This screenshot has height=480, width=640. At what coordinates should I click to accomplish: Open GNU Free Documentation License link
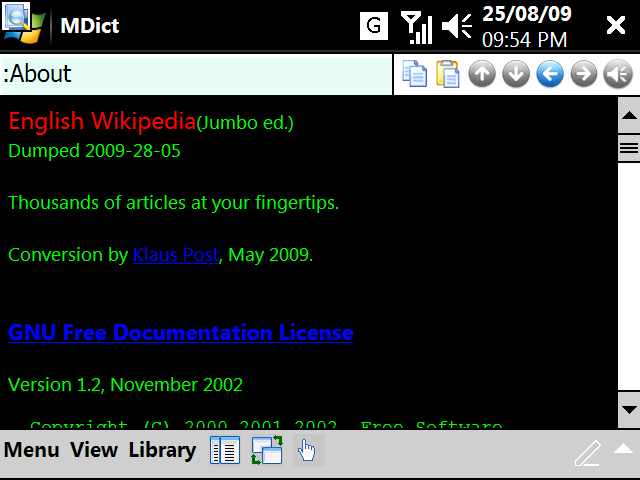point(181,332)
